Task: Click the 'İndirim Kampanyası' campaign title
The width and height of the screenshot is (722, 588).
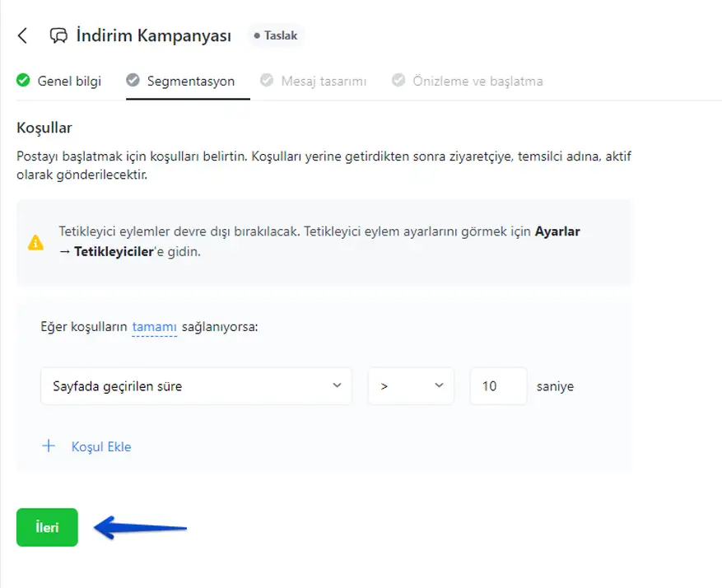Action: pos(153,35)
